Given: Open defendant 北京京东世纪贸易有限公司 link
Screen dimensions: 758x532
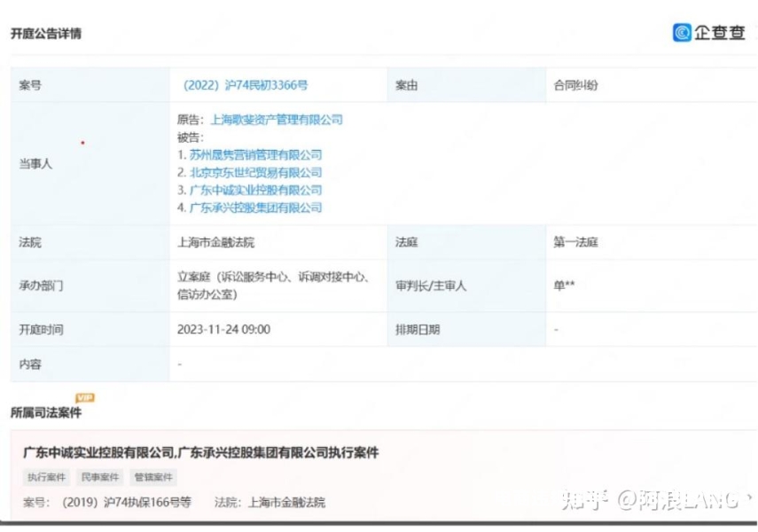Looking at the screenshot, I should pyautogui.click(x=255, y=173).
